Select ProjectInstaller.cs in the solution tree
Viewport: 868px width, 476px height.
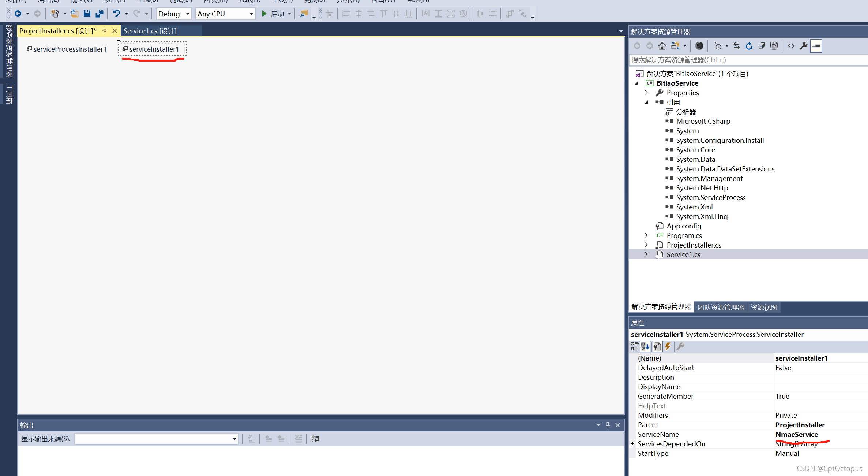point(694,245)
